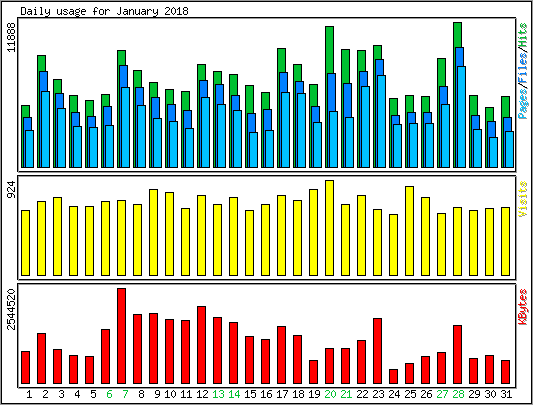
Task: Click day 18 on the x-axis
Action: point(298,394)
